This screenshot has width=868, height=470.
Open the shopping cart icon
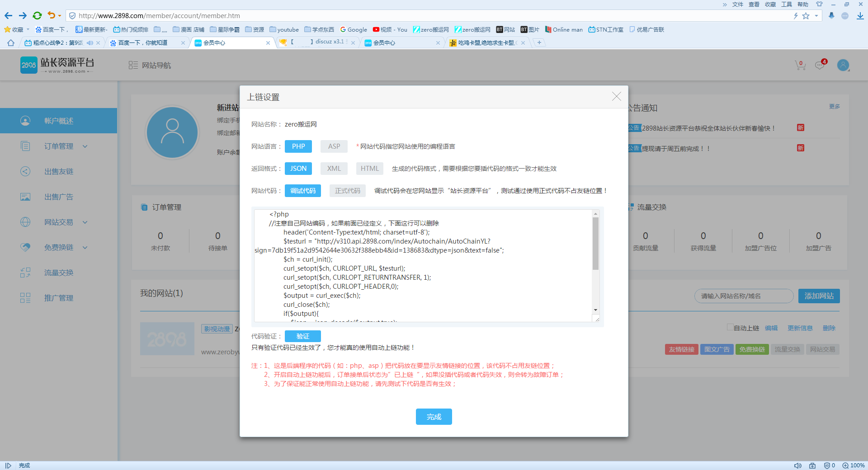800,65
